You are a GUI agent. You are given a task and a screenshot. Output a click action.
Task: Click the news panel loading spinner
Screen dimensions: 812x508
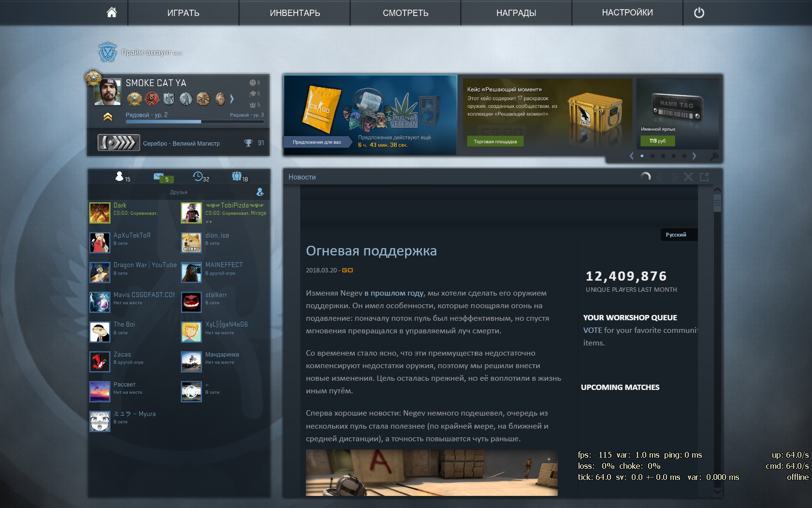click(x=645, y=177)
